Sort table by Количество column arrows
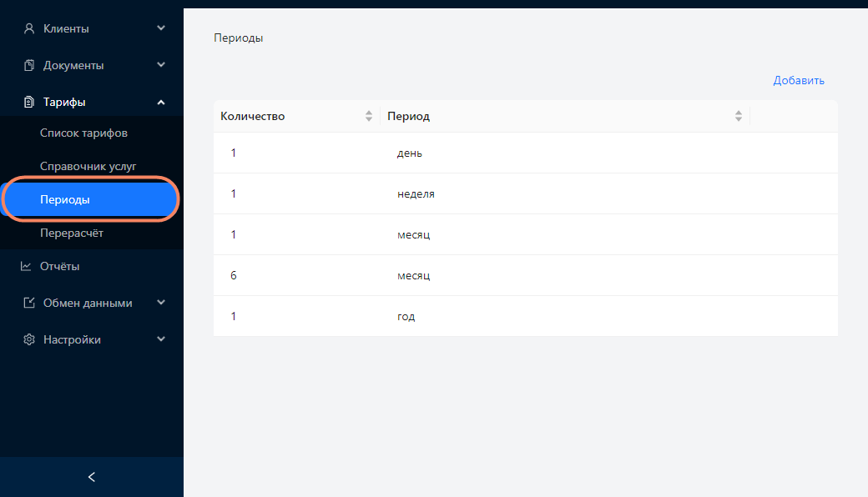Screen dimensions: 868x497 (x=369, y=116)
